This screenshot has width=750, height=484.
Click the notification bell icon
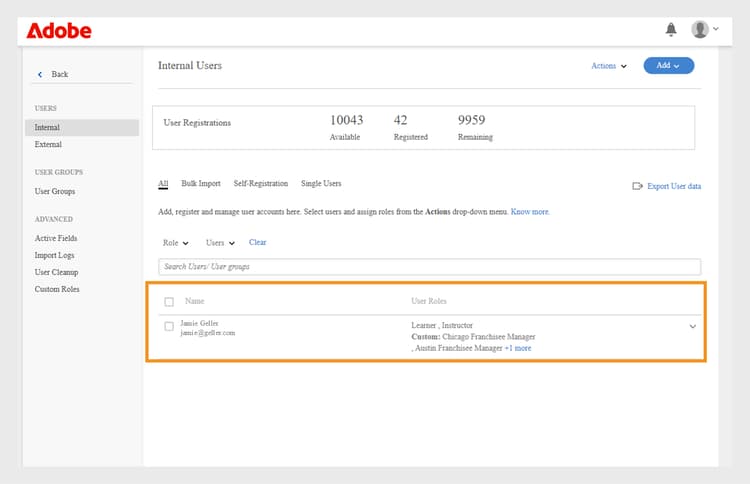click(671, 30)
